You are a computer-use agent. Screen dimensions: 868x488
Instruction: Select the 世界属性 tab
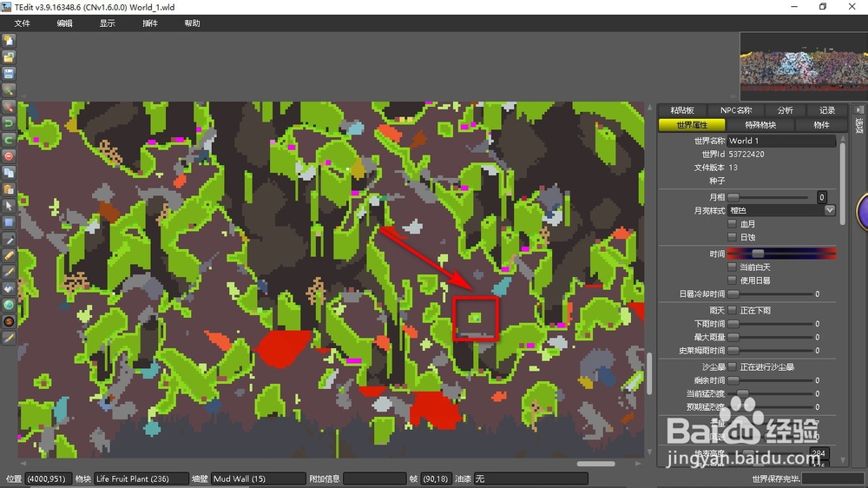click(x=692, y=125)
